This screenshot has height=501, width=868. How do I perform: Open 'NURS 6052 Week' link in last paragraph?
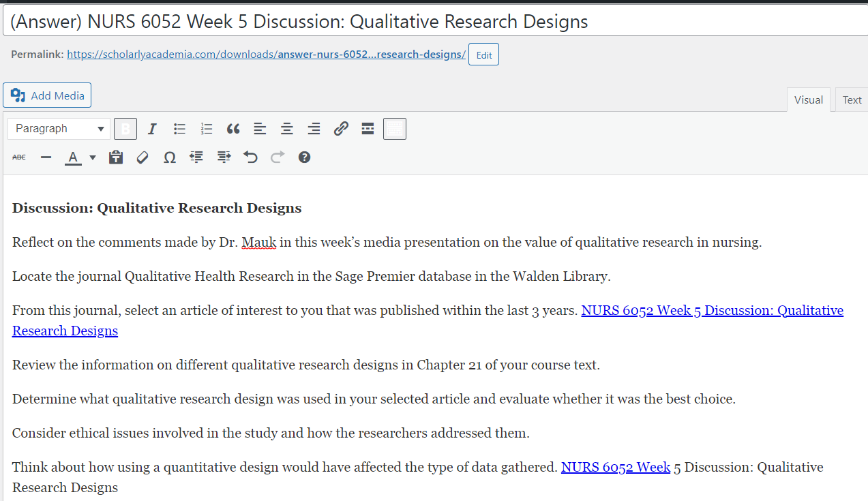616,468
